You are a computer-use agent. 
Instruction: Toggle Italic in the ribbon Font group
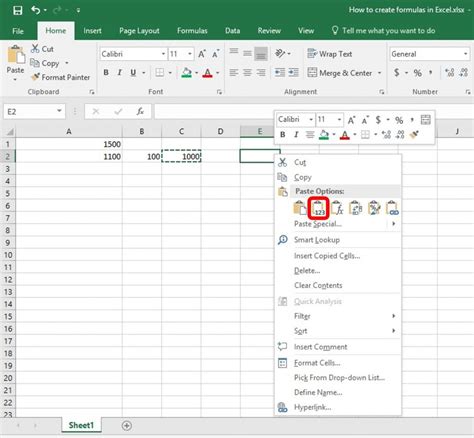[x=119, y=72]
